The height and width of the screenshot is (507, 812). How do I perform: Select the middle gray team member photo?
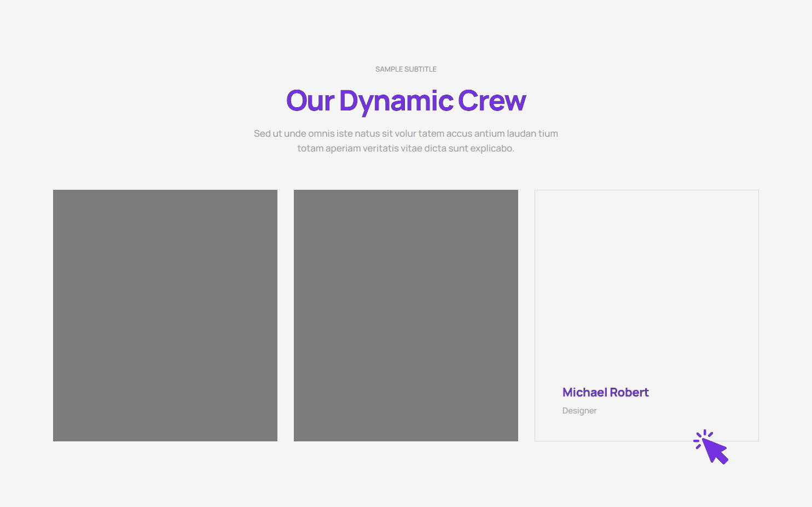(405, 315)
